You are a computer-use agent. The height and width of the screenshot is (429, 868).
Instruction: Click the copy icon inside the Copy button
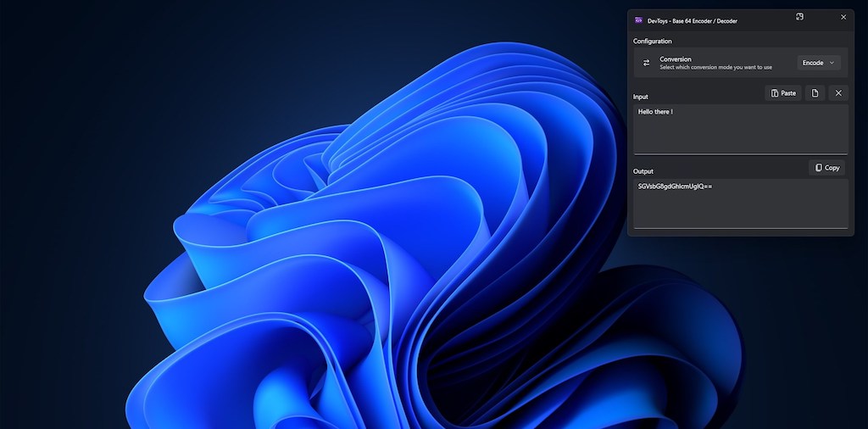tap(818, 168)
